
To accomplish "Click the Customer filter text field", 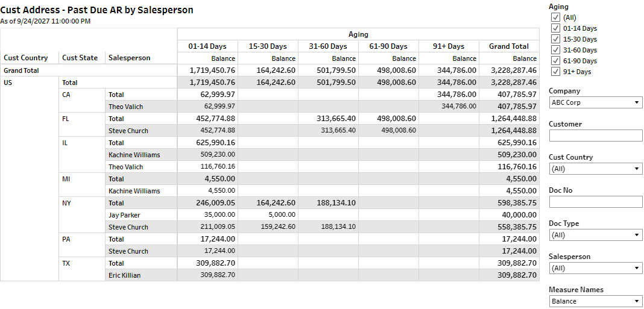I will [x=595, y=136].
